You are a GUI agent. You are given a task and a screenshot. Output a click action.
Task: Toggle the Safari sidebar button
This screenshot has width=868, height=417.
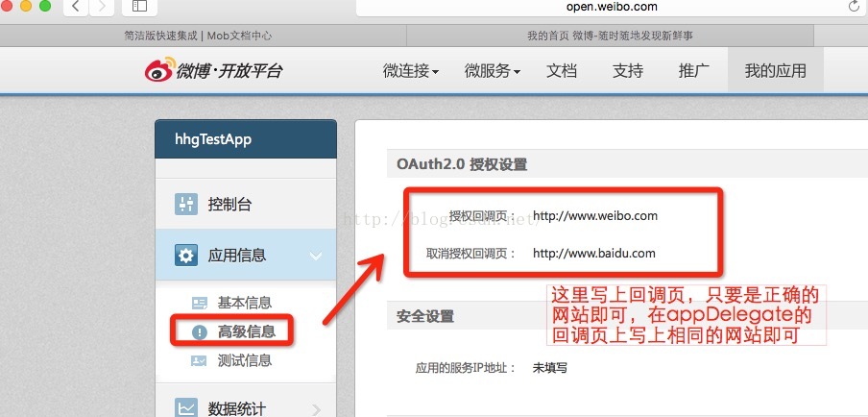pos(139,7)
